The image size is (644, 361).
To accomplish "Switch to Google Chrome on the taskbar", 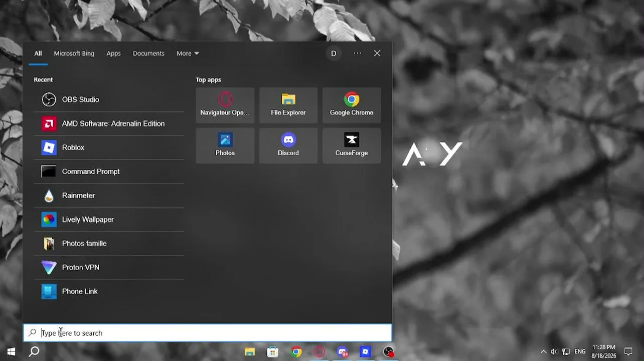I will [296, 352].
